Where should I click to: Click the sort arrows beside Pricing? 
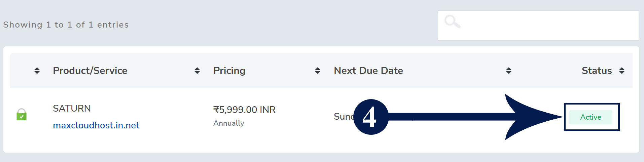(318, 71)
